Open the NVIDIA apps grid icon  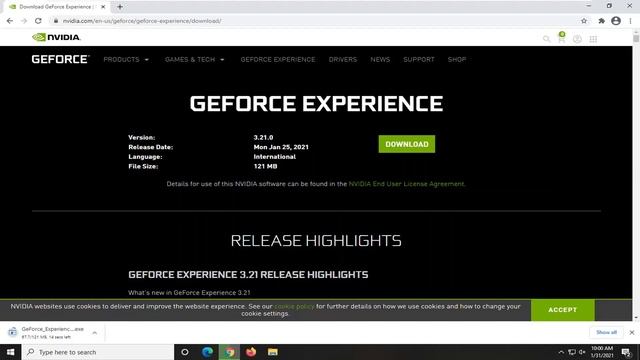click(x=593, y=39)
